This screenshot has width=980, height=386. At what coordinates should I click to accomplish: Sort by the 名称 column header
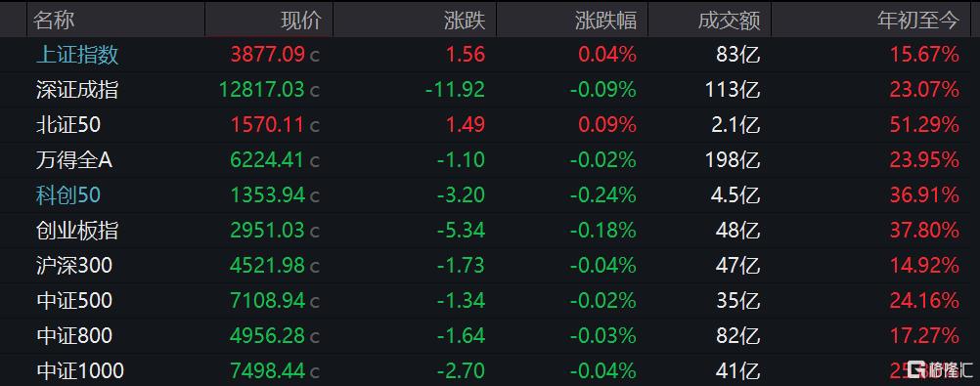pyautogui.click(x=55, y=20)
